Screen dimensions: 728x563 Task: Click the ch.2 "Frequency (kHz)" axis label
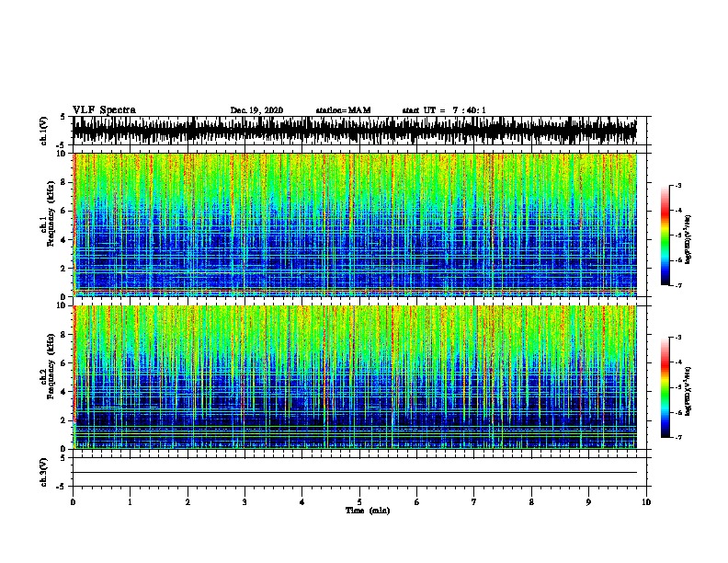[x=51, y=366]
